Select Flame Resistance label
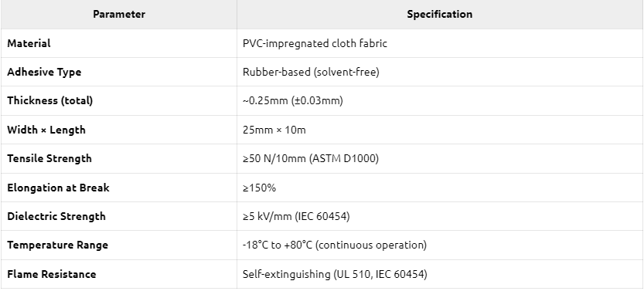Viewport: 644px width, 291px height. pos(51,274)
